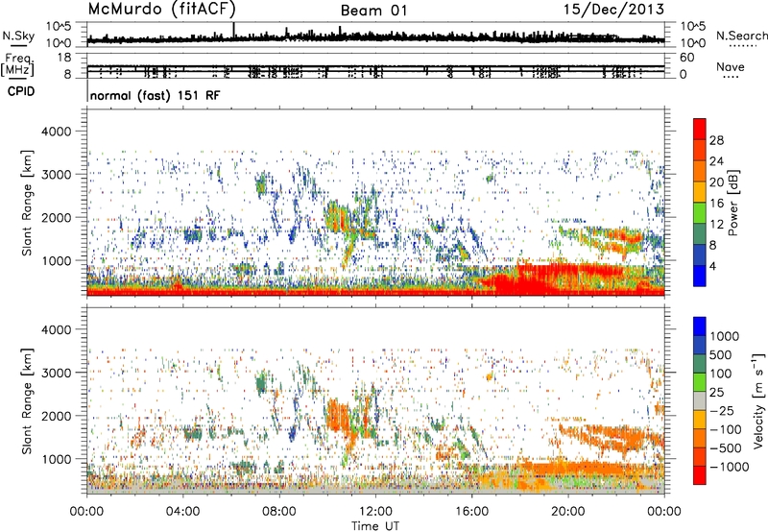The width and height of the screenshot is (768, 532).
Task: Click the blue bottom segment of power colorbar
Action: click(700, 276)
